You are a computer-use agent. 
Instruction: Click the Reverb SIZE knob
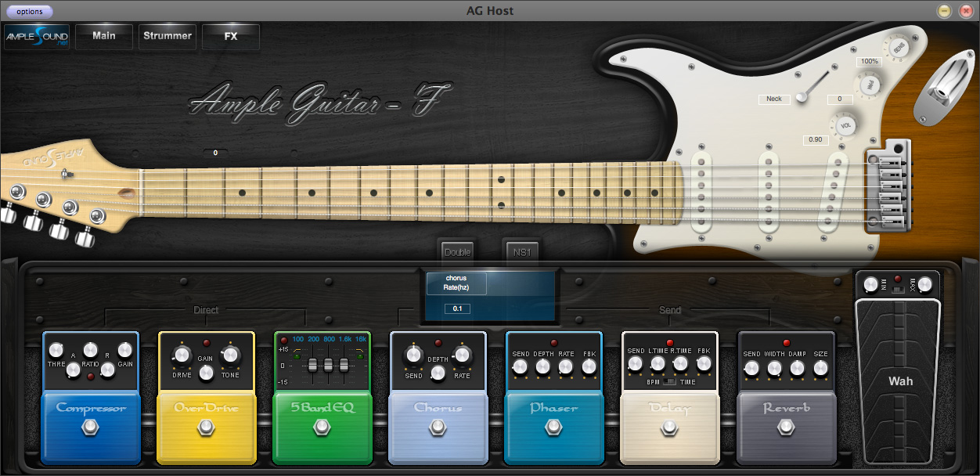pyautogui.click(x=820, y=367)
